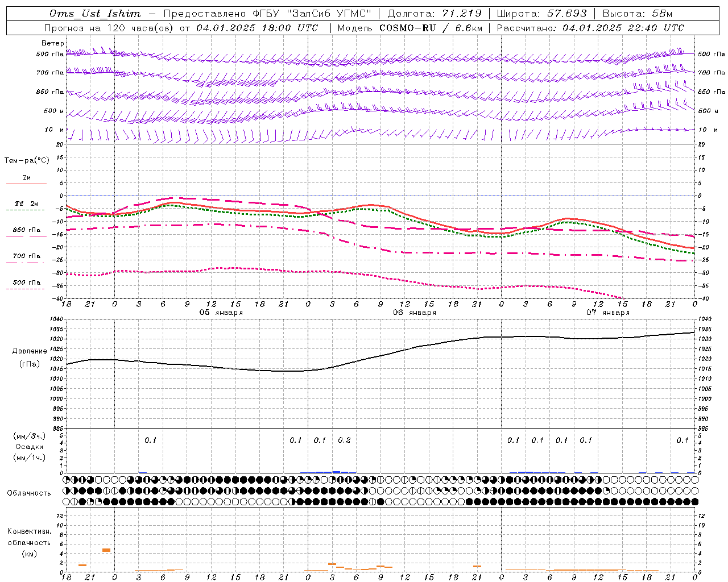Click the Давление pressure panel label
Screen dimensions: 728x582
point(30,351)
